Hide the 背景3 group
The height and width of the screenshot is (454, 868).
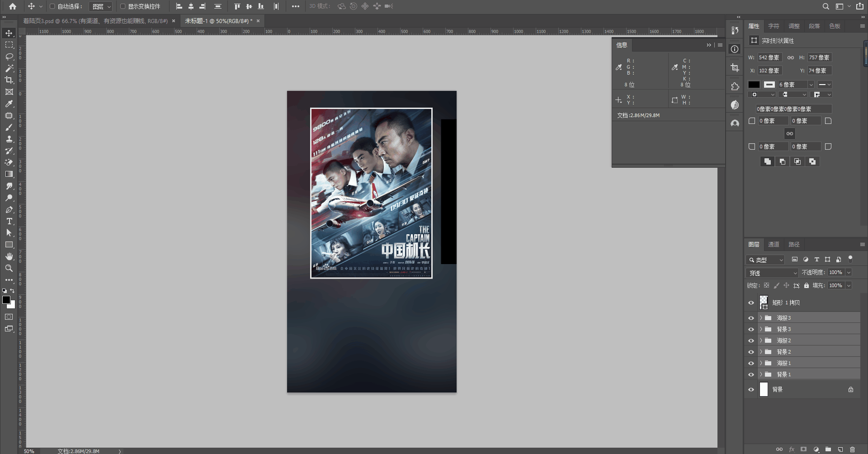pyautogui.click(x=751, y=329)
